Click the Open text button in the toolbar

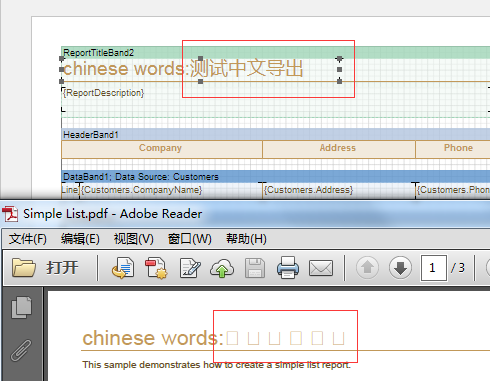click(x=62, y=268)
